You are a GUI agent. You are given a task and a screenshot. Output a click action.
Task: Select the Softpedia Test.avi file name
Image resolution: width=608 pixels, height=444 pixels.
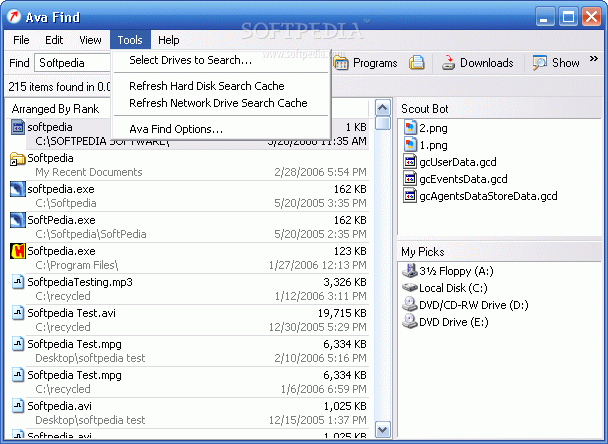tap(71, 313)
